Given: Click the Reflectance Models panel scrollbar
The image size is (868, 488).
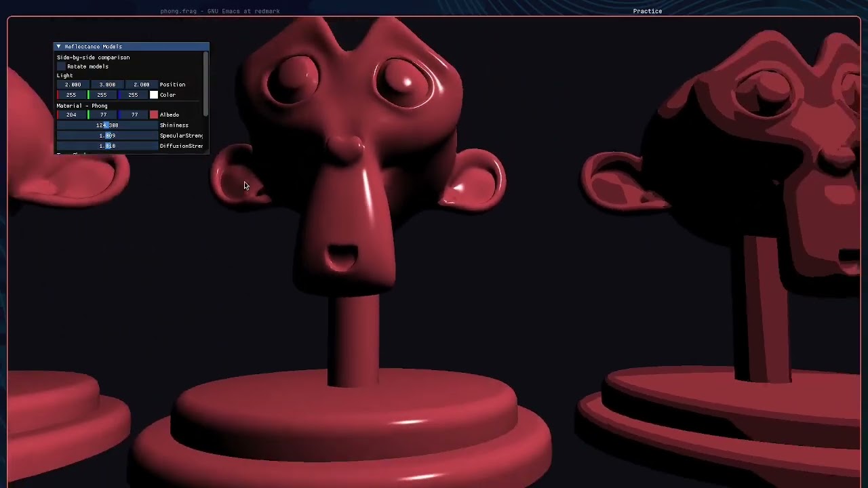Looking at the screenshot, I should point(205,83).
